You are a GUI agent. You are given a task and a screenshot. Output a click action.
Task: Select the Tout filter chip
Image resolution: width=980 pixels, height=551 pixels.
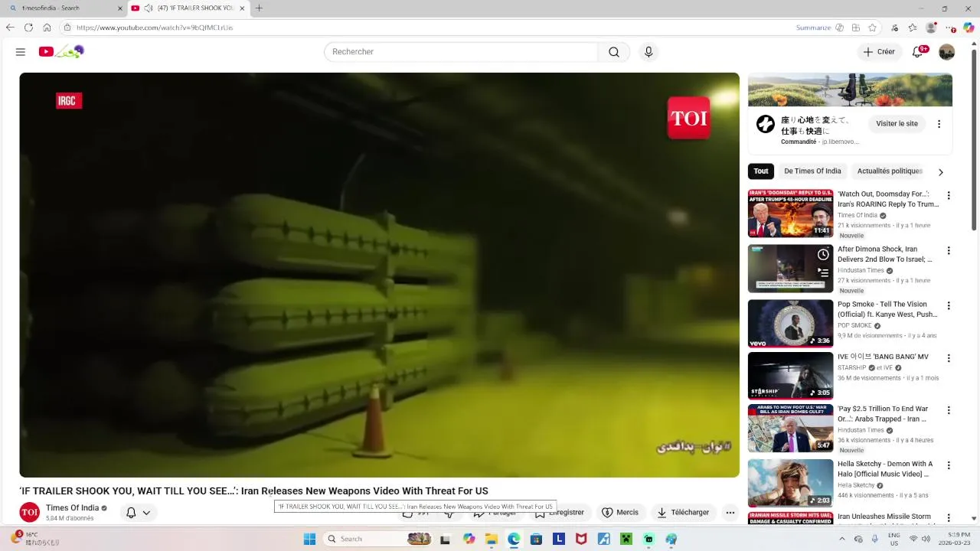pyautogui.click(x=761, y=171)
